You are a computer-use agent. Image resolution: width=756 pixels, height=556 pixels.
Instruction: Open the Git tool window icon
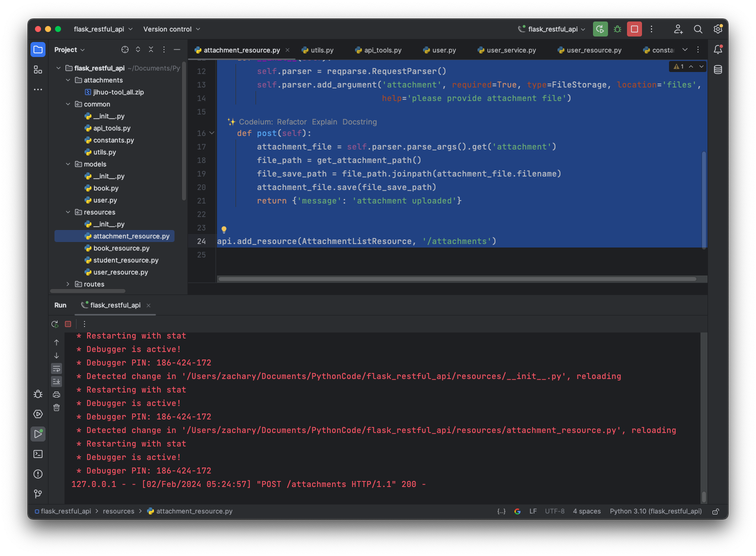(x=38, y=494)
